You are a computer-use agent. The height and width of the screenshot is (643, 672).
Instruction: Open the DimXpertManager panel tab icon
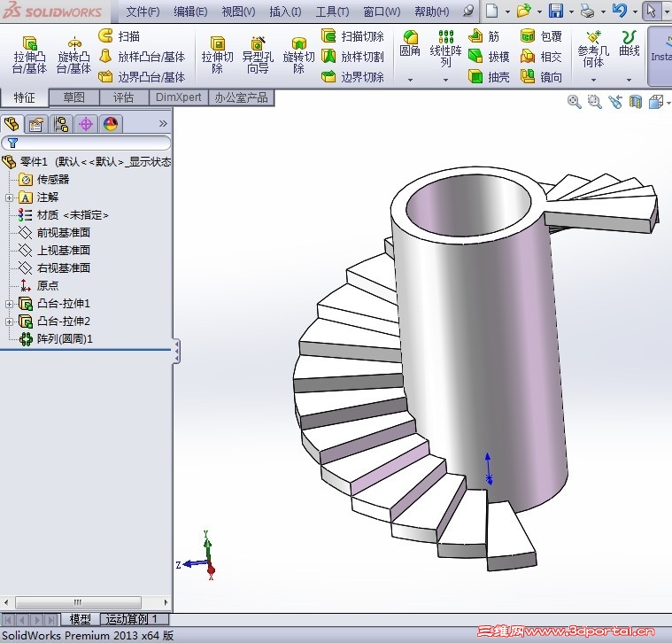click(x=86, y=124)
